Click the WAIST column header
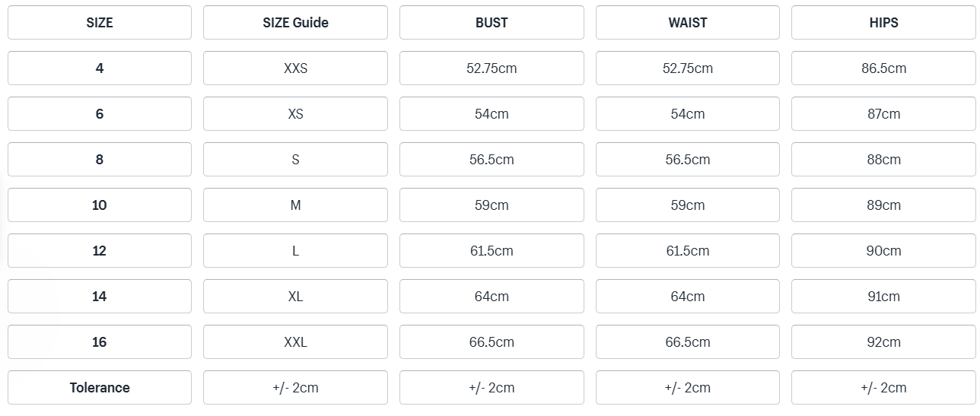Viewport: 980px width, 416px height. tap(688, 23)
